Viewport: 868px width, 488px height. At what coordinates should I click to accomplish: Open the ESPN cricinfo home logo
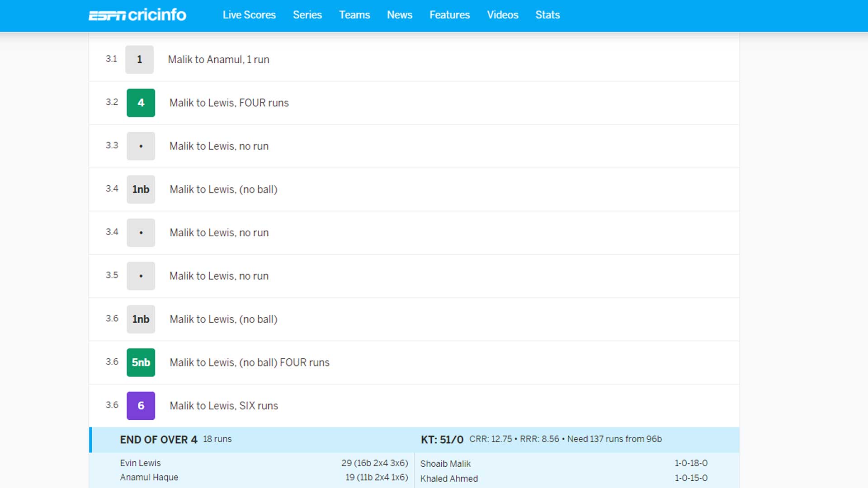coord(137,15)
